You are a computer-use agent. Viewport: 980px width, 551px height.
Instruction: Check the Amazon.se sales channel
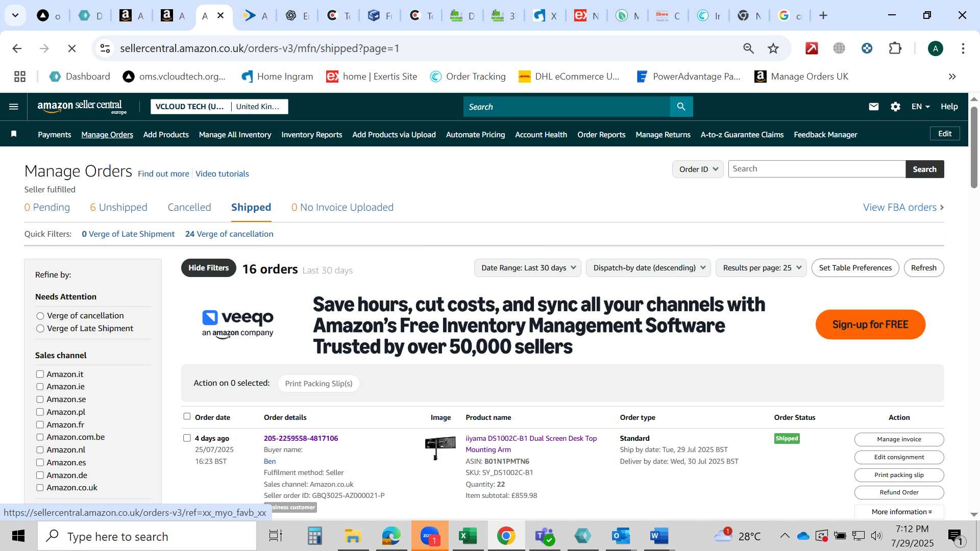pos(40,399)
